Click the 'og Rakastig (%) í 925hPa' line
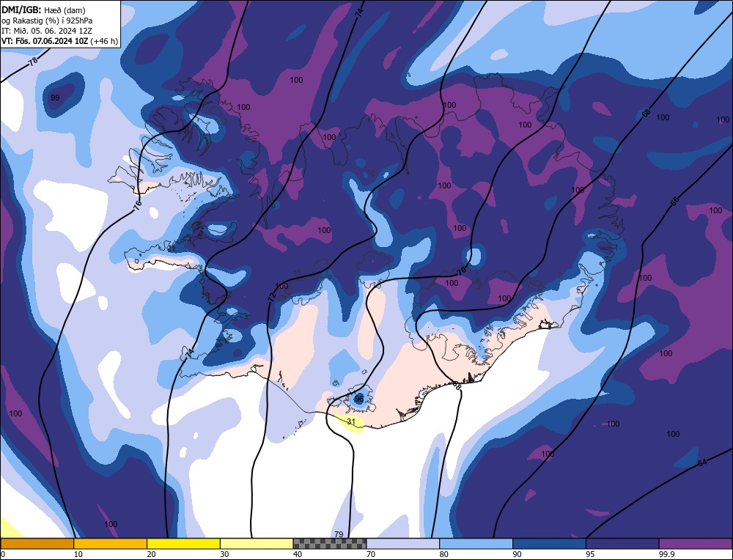Screen dimensions: 733x560 click(x=47, y=21)
